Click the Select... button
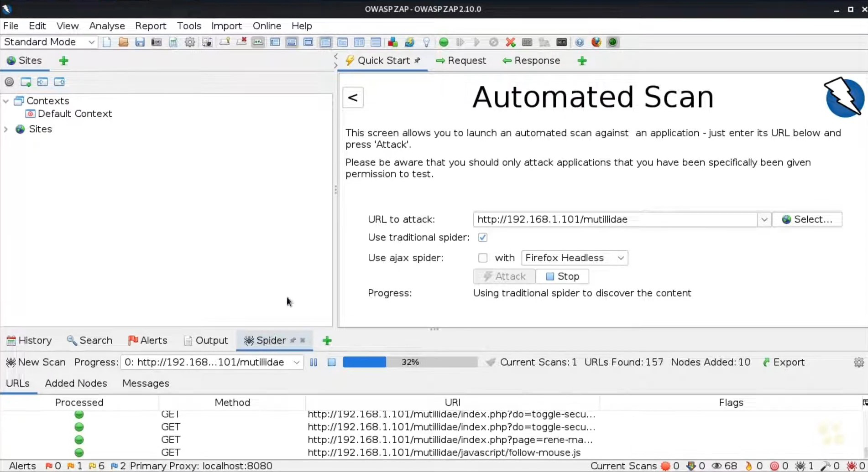Image resolution: width=868 pixels, height=472 pixels. [807, 220]
